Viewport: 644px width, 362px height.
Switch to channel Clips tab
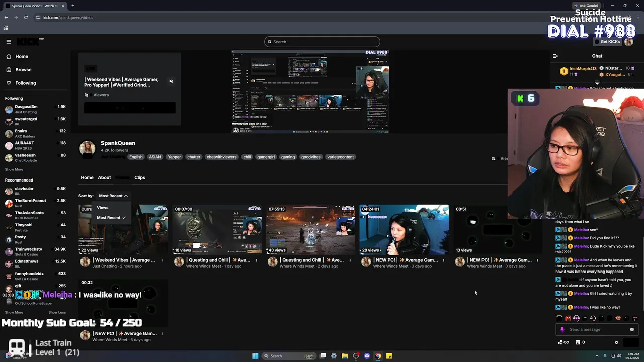(140, 177)
